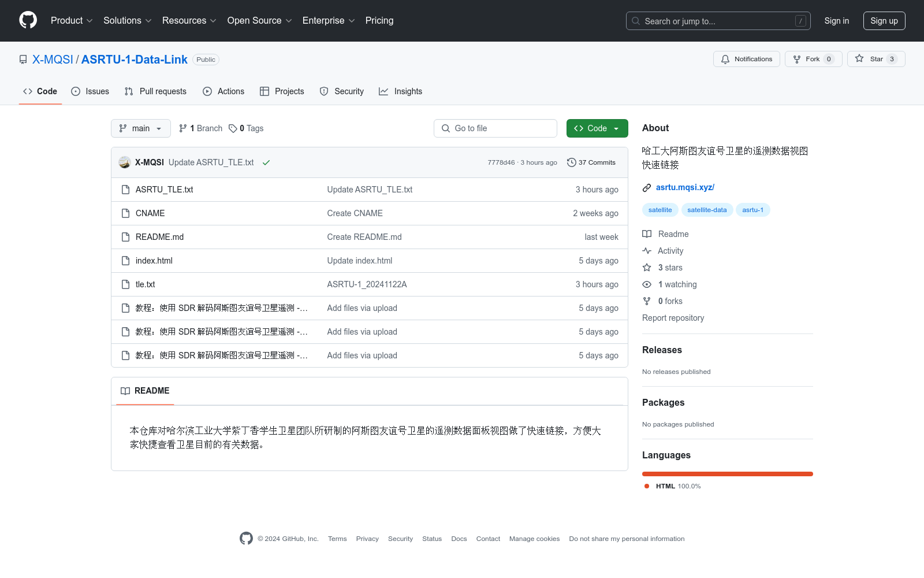Image resolution: width=924 pixels, height=578 pixels.
Task: Click the satellite topic tag
Action: (660, 210)
